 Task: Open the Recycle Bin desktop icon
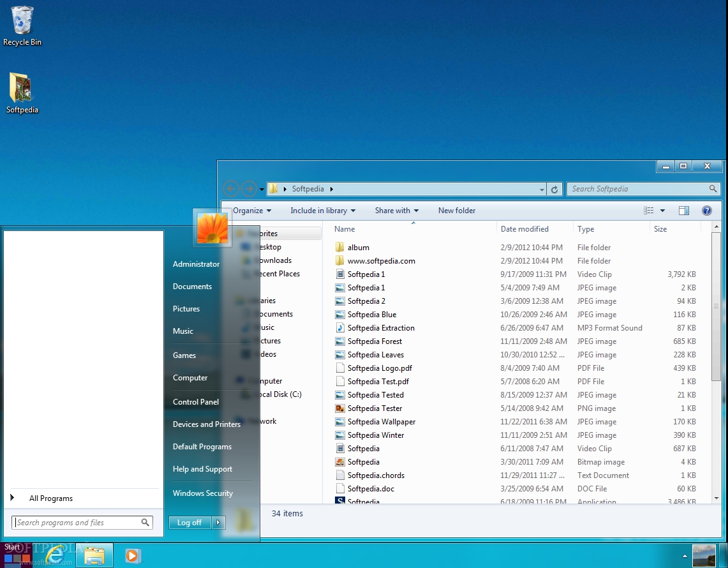(22, 26)
